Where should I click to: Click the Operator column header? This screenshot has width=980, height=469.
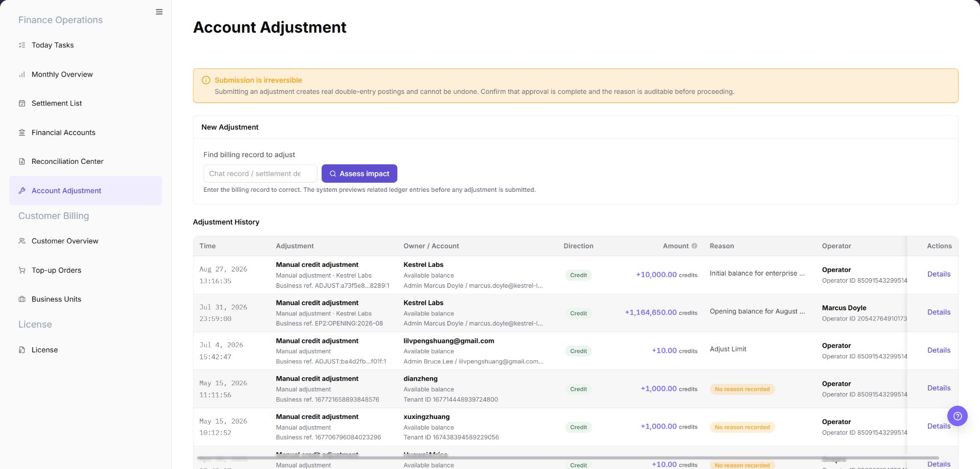[836, 246]
